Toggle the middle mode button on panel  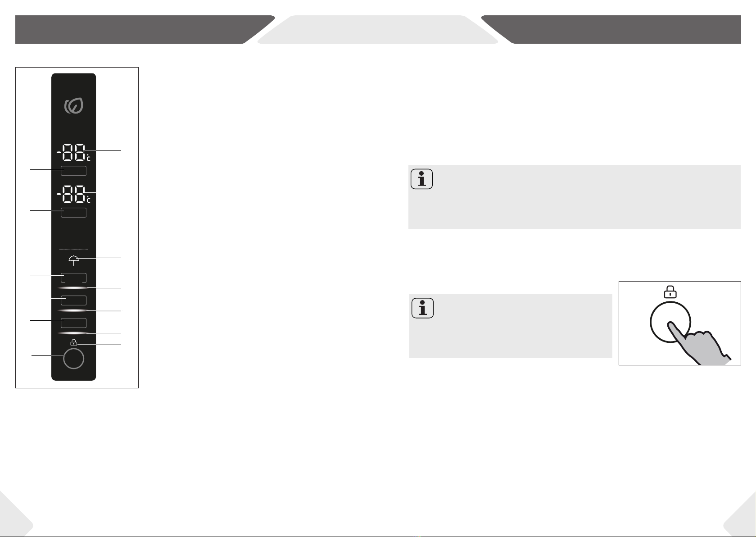(x=74, y=300)
